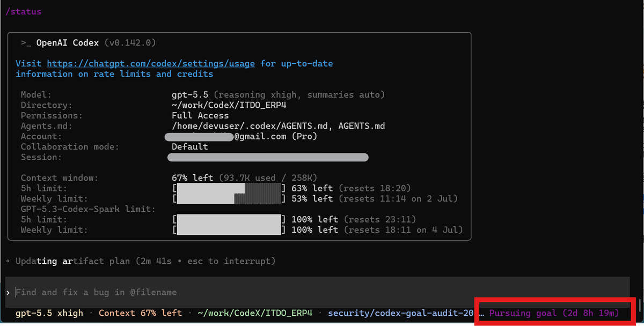The image size is (644, 326).
Task: Click the 'Session:' label
Action: (x=42, y=157)
